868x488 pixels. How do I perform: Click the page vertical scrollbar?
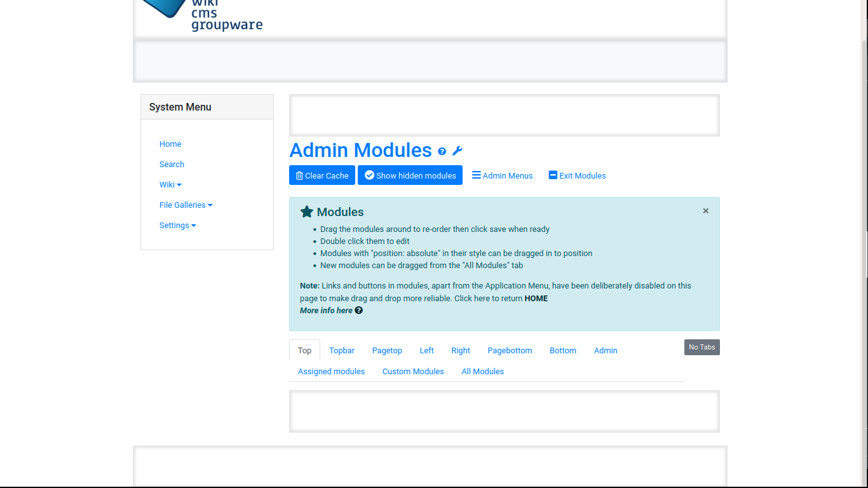click(x=864, y=159)
